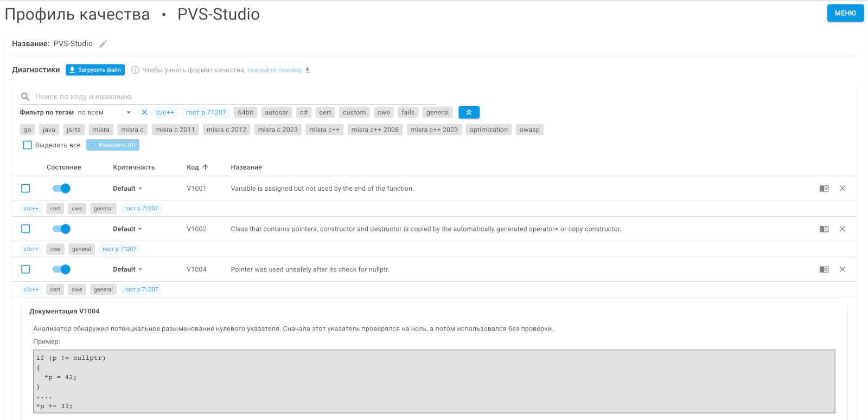Click the download arrow icon after 'скачайте пример'
868x420 pixels.
point(308,70)
